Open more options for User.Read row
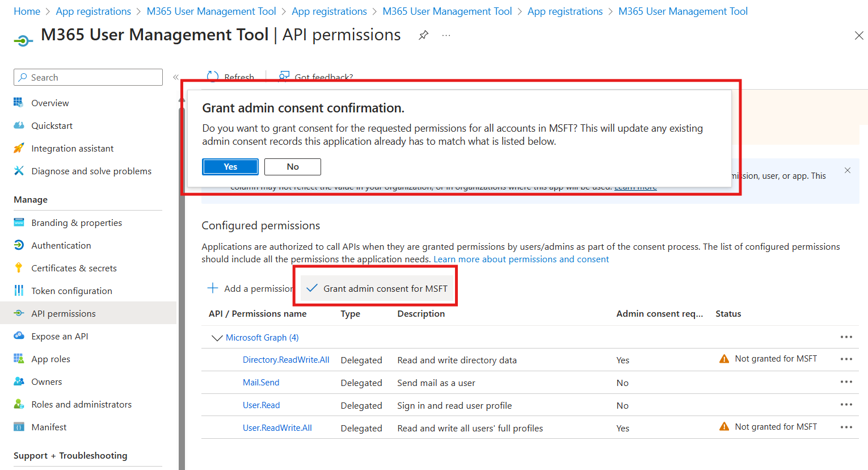868x470 pixels. pyautogui.click(x=846, y=405)
